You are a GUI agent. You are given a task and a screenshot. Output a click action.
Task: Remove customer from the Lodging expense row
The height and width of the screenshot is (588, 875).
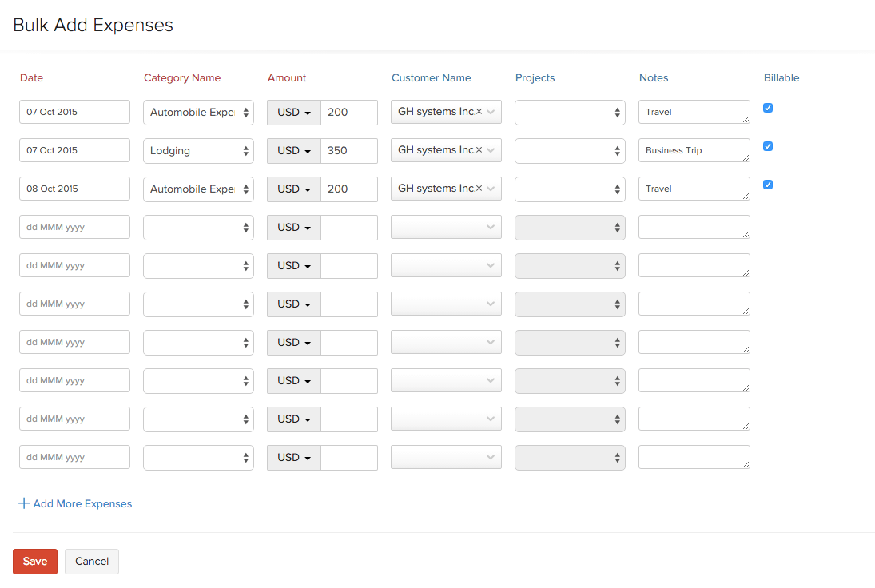(x=479, y=150)
